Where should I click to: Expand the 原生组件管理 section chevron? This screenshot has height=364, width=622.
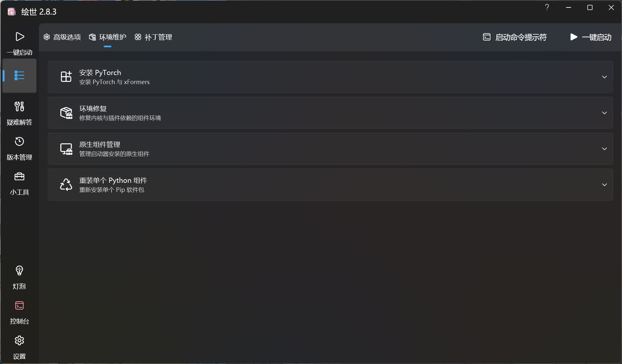point(604,149)
